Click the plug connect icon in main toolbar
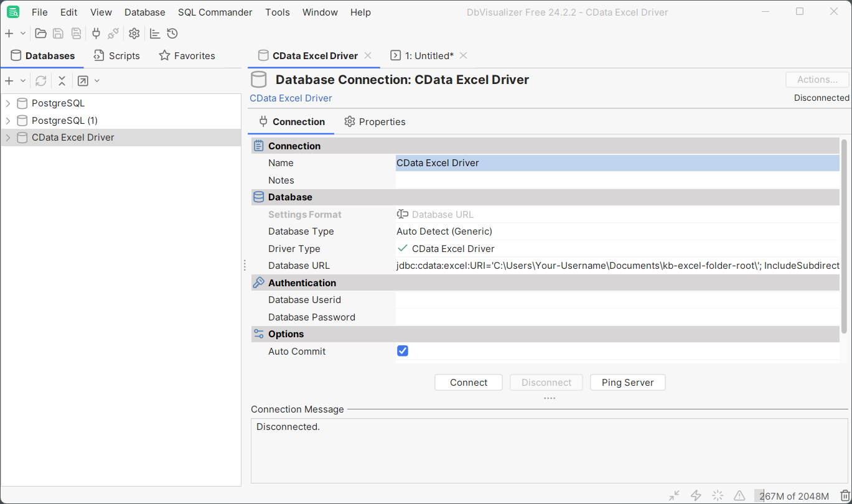The height and width of the screenshot is (504, 852). click(96, 34)
